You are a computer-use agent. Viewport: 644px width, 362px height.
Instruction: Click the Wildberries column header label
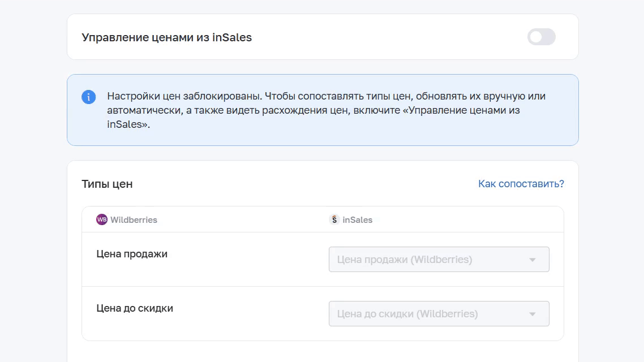tap(134, 219)
